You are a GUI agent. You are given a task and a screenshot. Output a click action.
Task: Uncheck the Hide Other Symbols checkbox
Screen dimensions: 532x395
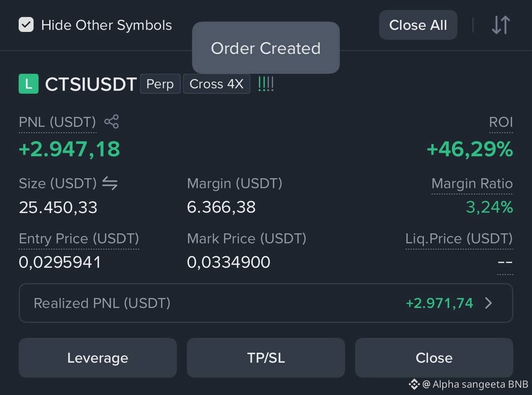tap(26, 25)
